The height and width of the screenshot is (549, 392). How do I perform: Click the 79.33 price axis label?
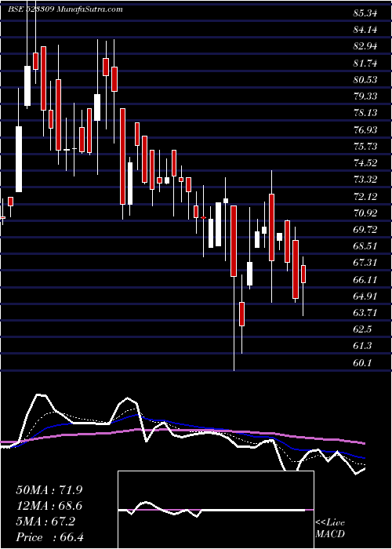tap(365, 96)
